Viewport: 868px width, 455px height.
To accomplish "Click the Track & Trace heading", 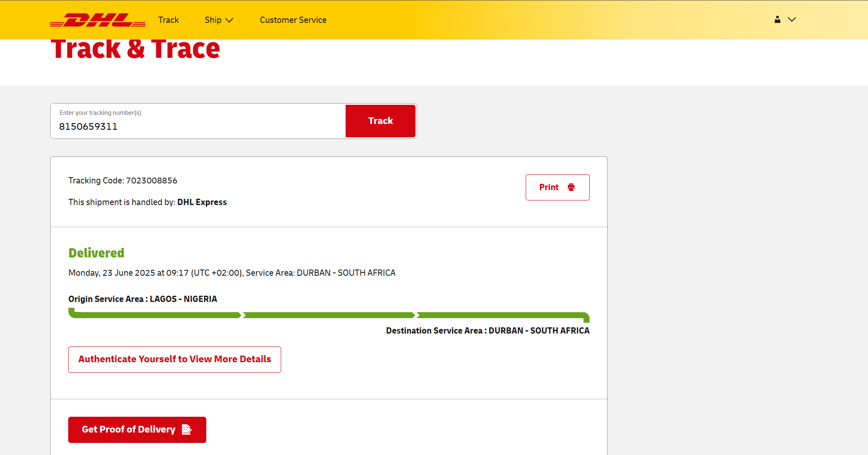I will click(x=135, y=49).
